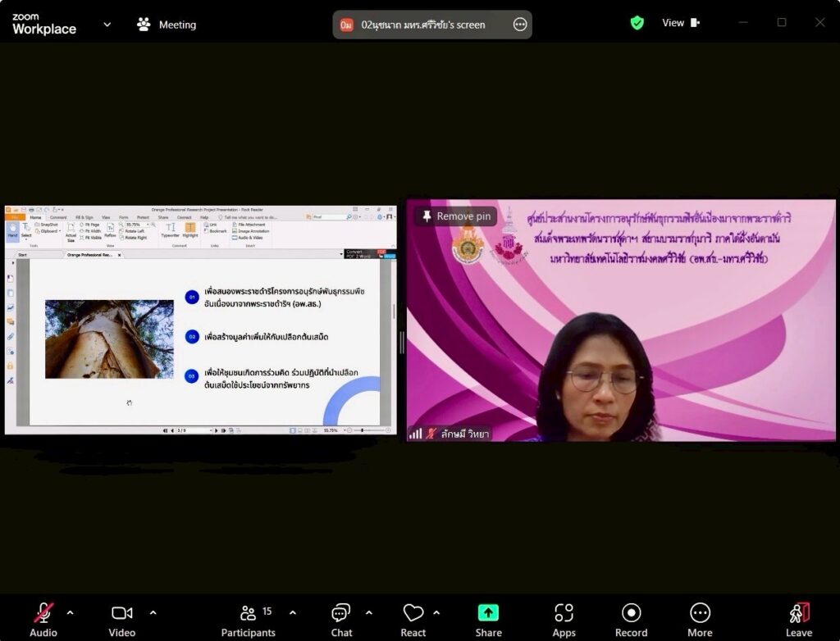This screenshot has width=840, height=641.
Task: Click Remove pin on the video
Action: tap(456, 216)
